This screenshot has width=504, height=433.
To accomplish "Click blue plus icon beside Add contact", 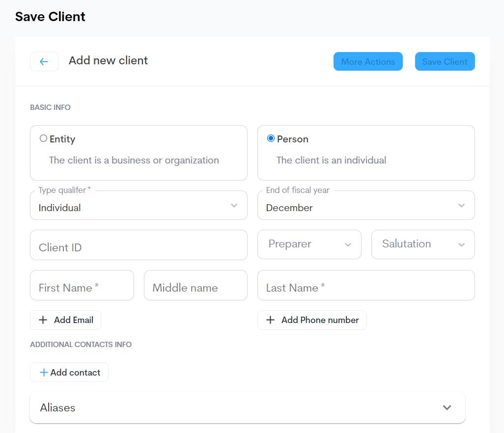I will pos(44,373).
